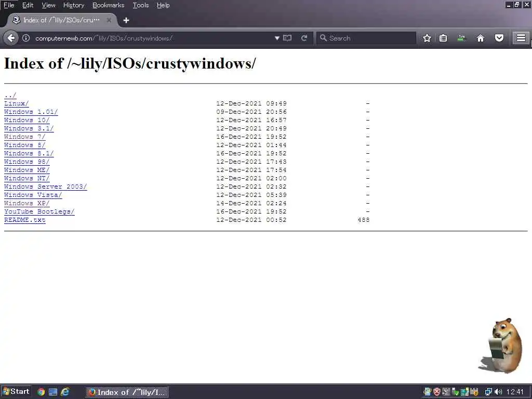Open the Bookmarks menu
Screen dimensions: 532x399
[x=108, y=5]
